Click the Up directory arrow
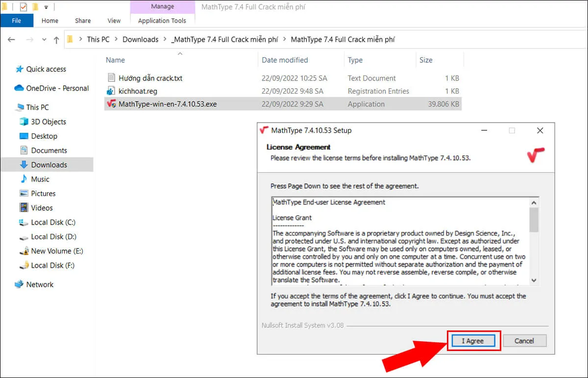Screen dimensions: 588x378 point(56,40)
